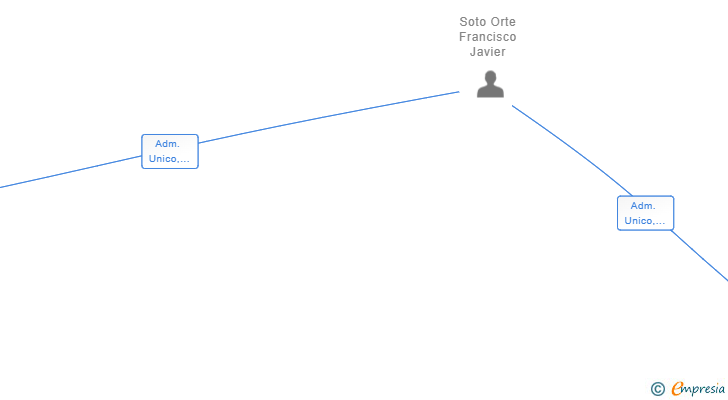The width and height of the screenshot is (728, 400).
Task: Select the Soto Orte Francisco Javier node label
Action: pos(488,37)
